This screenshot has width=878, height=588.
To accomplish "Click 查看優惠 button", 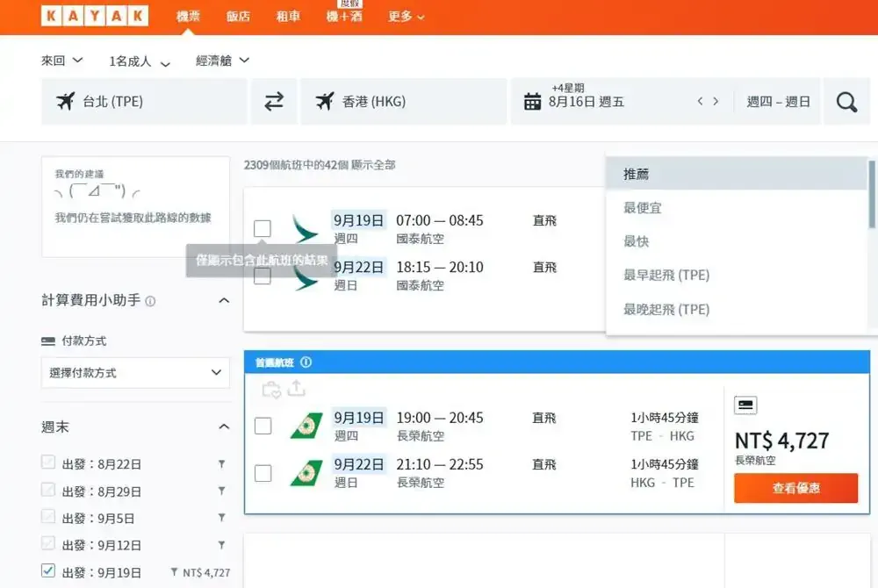I will pos(795,488).
